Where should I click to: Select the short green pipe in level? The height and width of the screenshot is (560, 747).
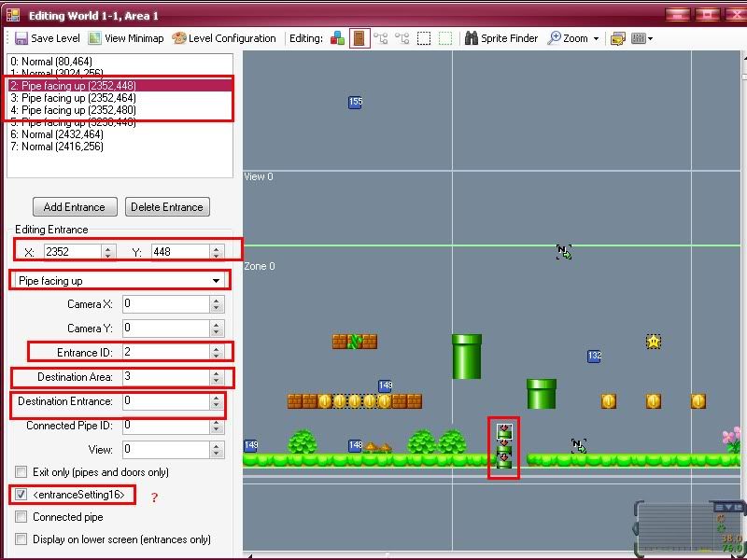pyautogui.click(x=542, y=394)
